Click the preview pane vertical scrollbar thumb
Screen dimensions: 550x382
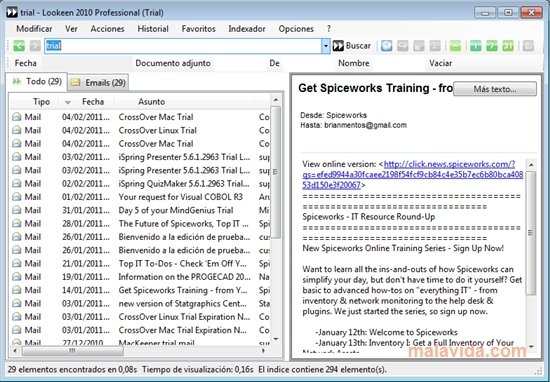tap(531, 233)
